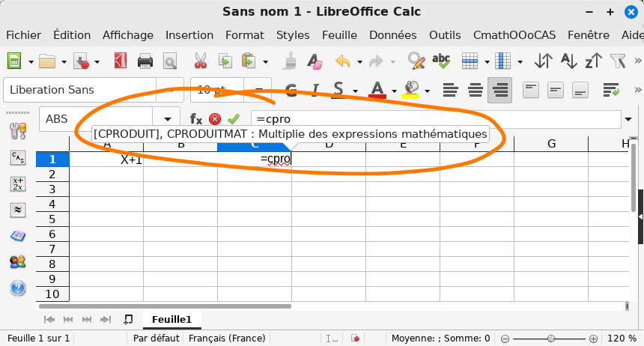Screen dimensions: 644x346
Task: Select the Feuille1 sheet tab
Action: 171,319
